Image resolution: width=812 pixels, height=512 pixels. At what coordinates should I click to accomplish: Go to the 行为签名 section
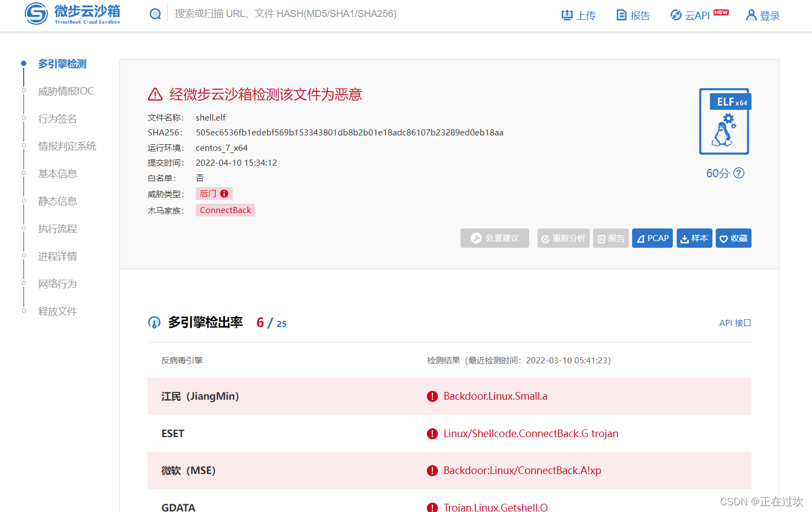tap(57, 119)
